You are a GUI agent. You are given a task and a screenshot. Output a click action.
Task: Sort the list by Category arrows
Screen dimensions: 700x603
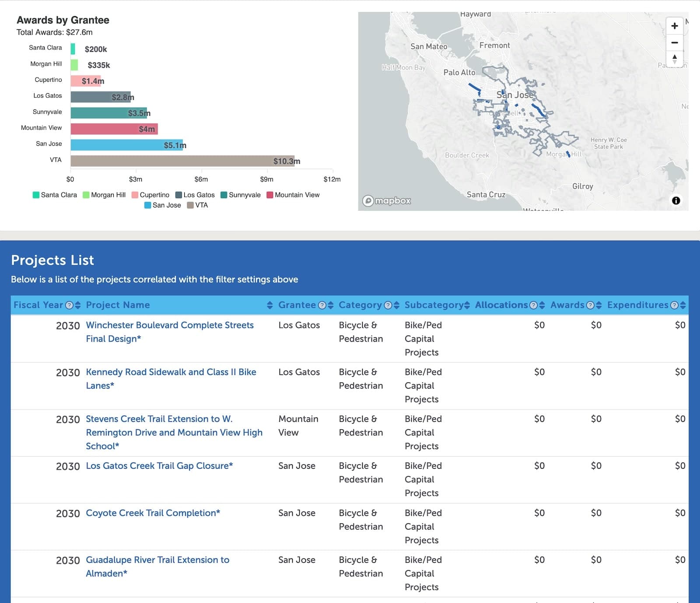(x=396, y=305)
